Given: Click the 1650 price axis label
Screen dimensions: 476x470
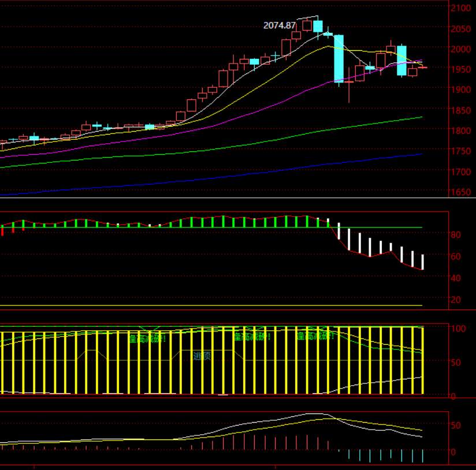Looking at the screenshot, I should [460, 192].
